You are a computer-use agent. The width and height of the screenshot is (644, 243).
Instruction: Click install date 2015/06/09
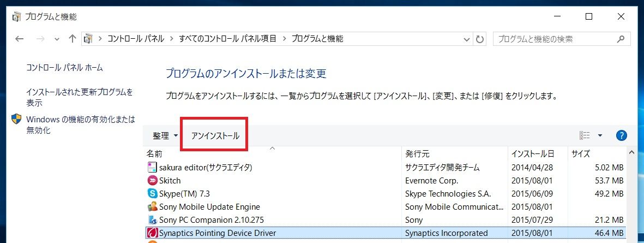coord(532,194)
